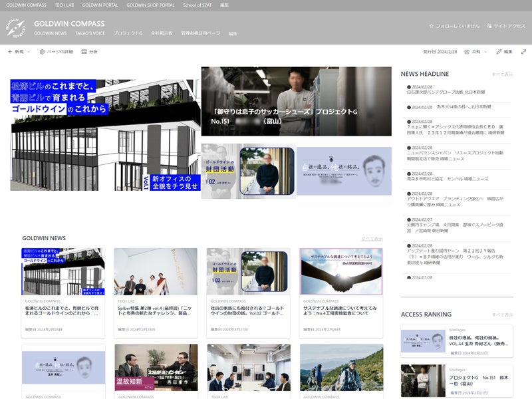Open the 財団活動 02 hero tile
Image resolution: width=532 pixels, height=399 pixels.
[x=248, y=171]
